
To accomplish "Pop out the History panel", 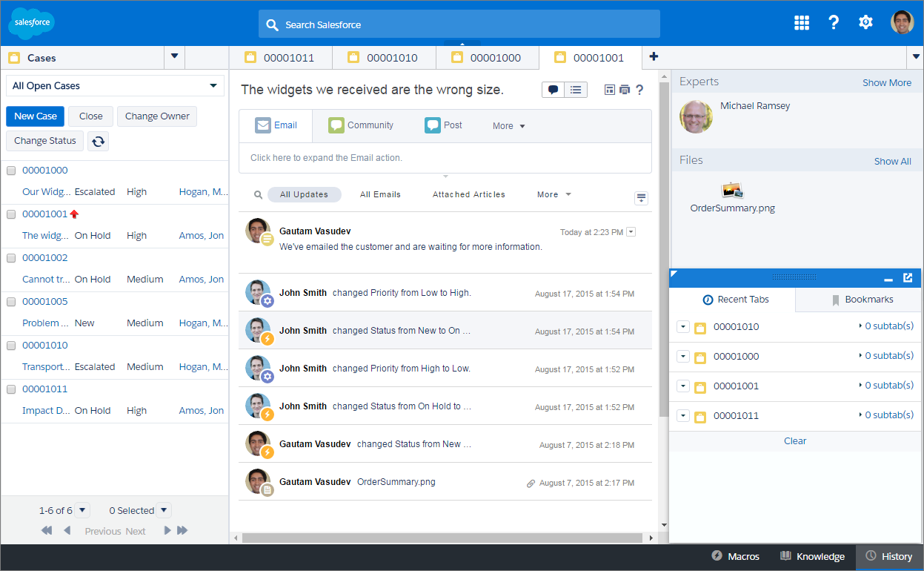I will click(x=908, y=277).
